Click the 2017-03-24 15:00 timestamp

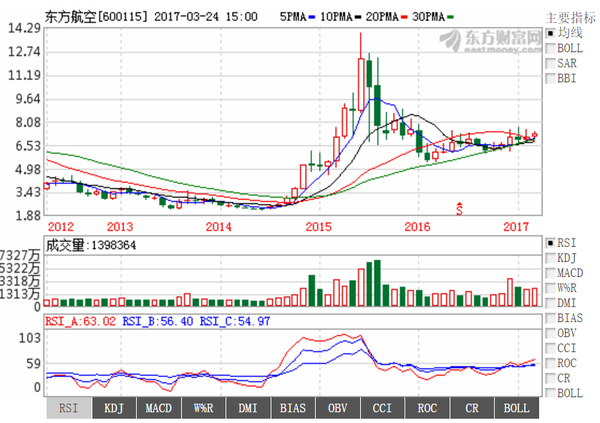coord(206,17)
